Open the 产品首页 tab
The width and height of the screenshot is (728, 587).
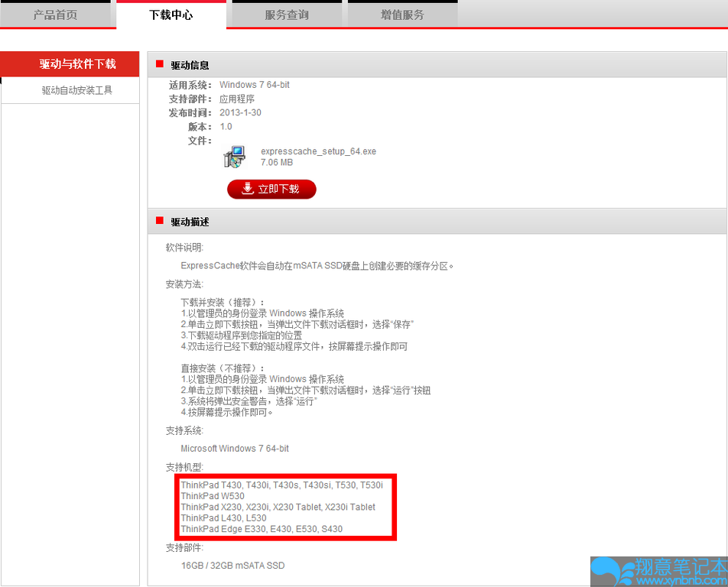[55, 15]
